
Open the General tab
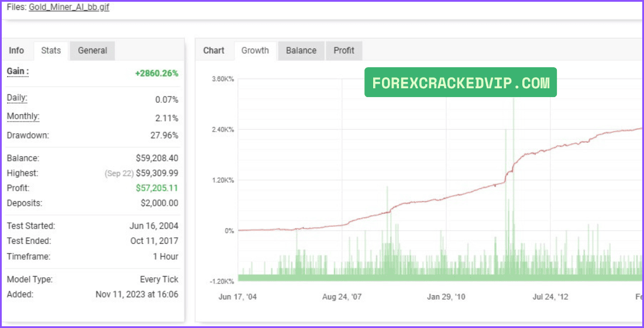(92, 50)
